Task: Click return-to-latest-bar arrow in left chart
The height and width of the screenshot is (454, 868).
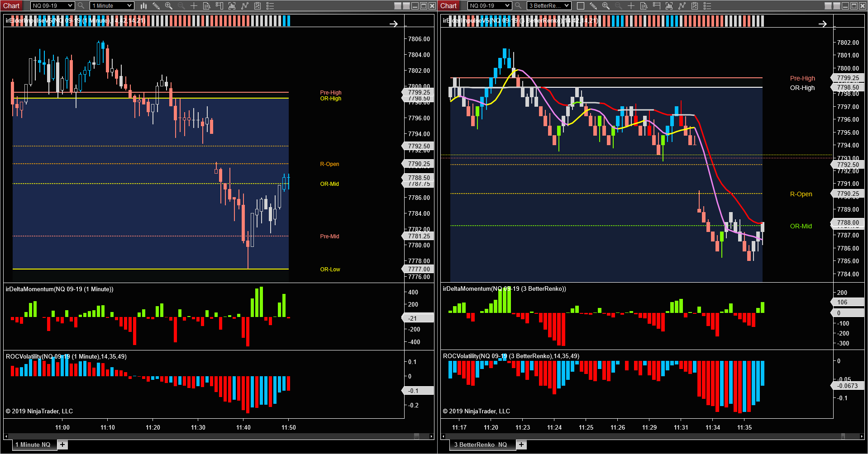Action: (x=394, y=24)
